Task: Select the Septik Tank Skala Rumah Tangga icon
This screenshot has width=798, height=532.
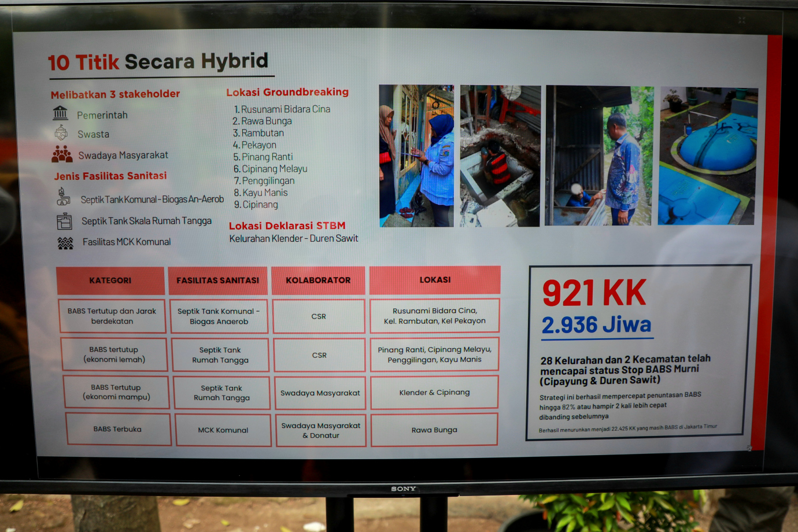Action: (64, 221)
